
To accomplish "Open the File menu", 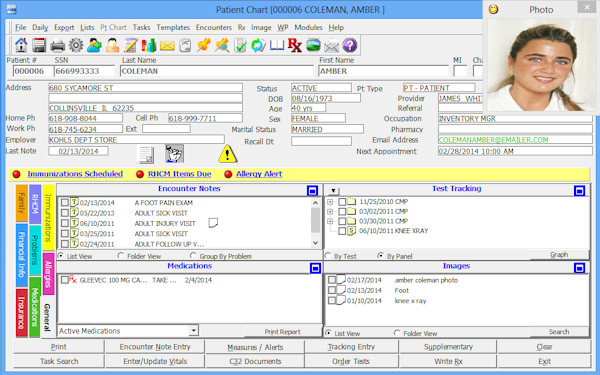I will point(21,28).
